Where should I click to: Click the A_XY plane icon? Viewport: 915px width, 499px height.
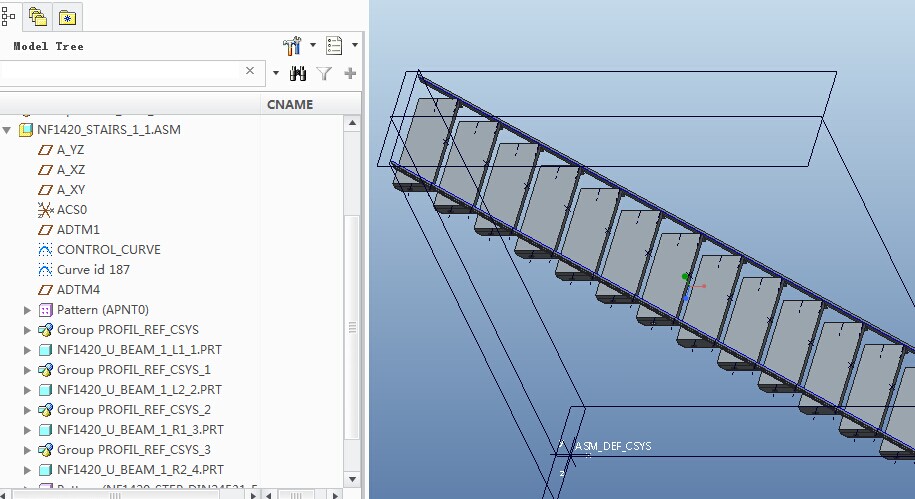pos(45,190)
